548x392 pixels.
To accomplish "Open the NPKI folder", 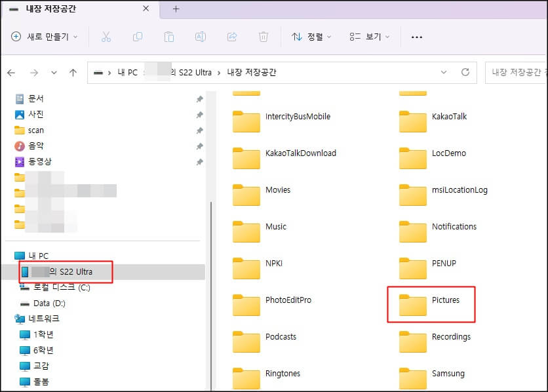I will tap(258, 267).
